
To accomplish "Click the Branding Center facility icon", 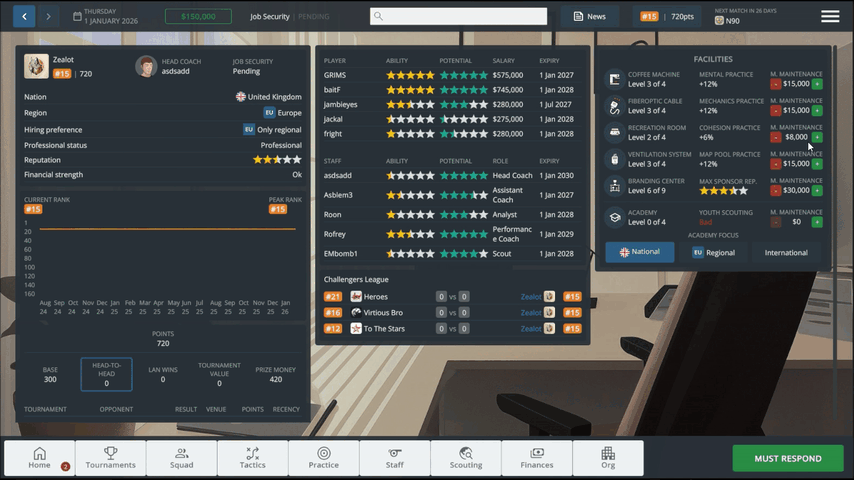I will tap(614, 186).
